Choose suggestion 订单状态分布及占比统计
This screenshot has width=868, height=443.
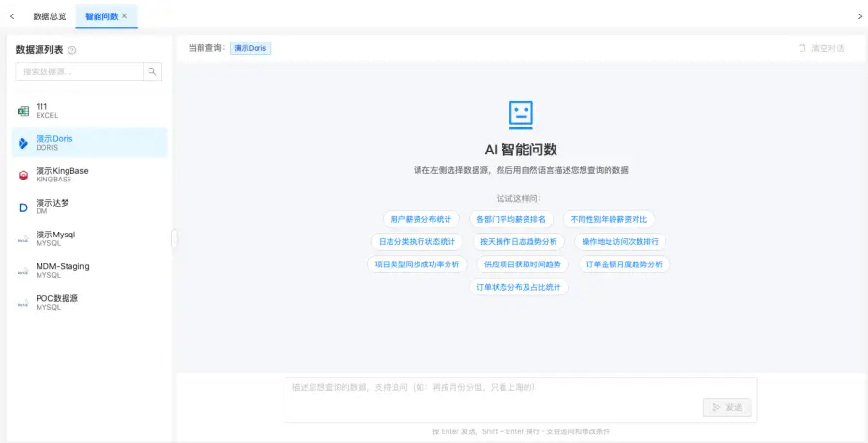point(519,287)
